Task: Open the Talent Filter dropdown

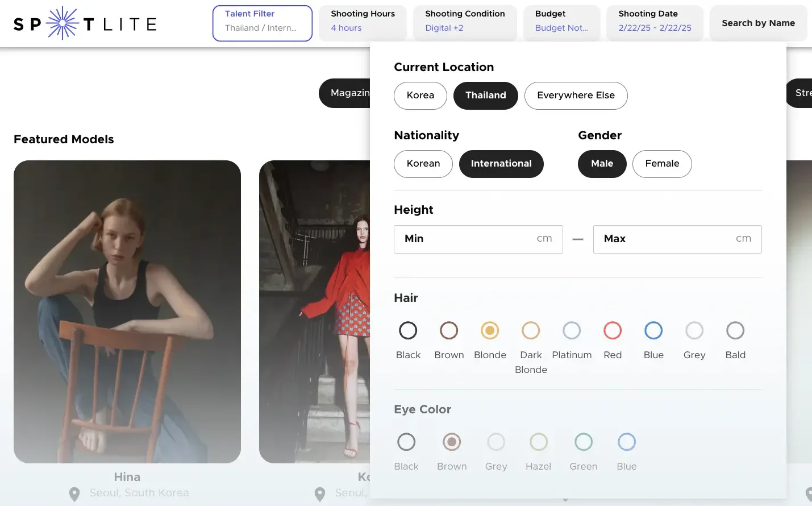Action: coord(263,23)
